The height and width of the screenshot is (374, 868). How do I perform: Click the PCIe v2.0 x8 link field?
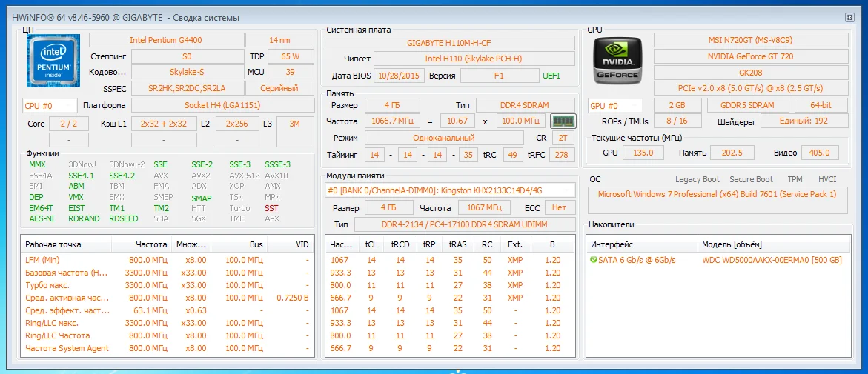751,89
